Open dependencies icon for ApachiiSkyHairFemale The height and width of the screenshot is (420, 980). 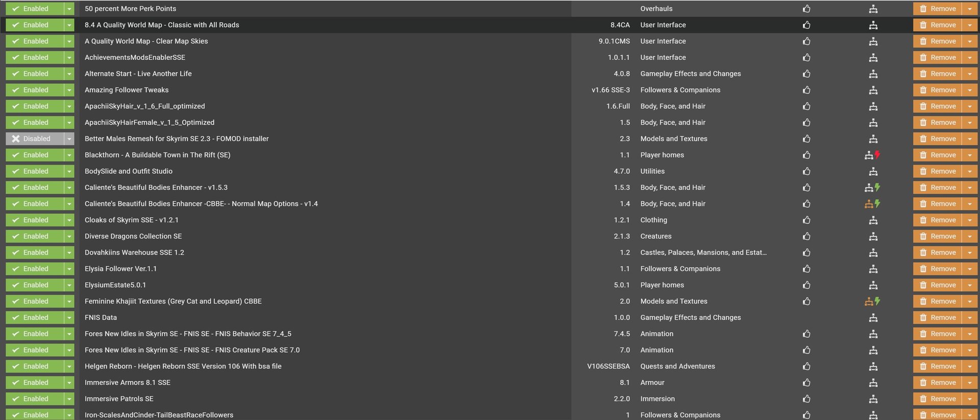pyautogui.click(x=873, y=123)
